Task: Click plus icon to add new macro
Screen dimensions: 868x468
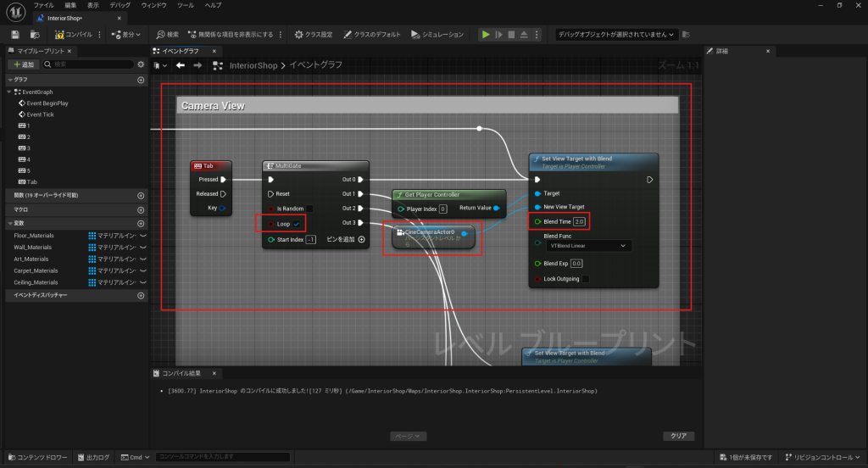Action: (141, 209)
